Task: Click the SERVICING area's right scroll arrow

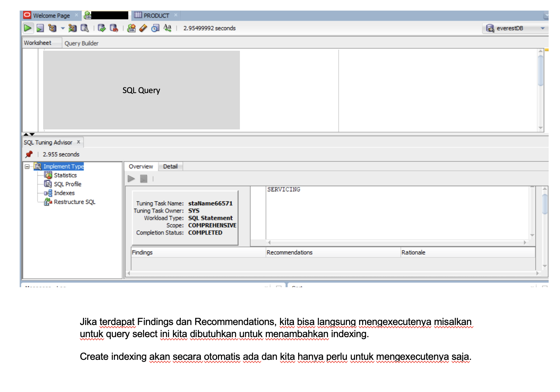Action: (525, 242)
